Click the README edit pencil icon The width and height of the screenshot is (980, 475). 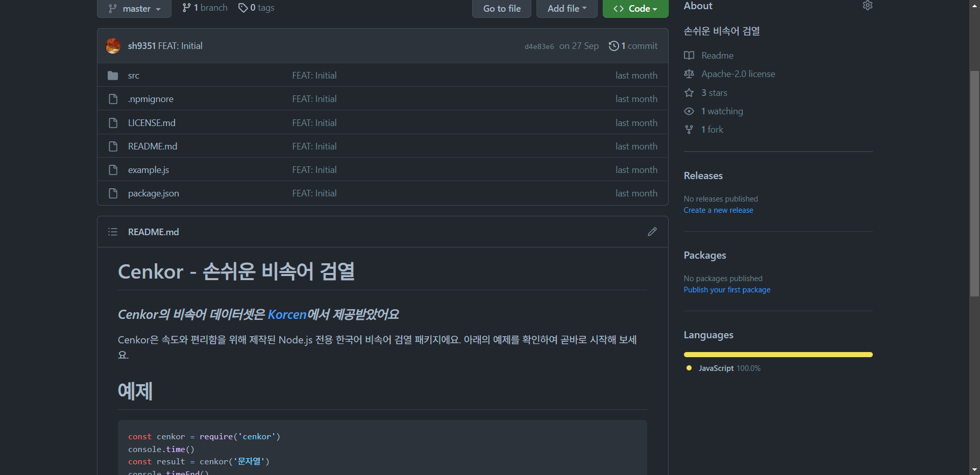(652, 232)
